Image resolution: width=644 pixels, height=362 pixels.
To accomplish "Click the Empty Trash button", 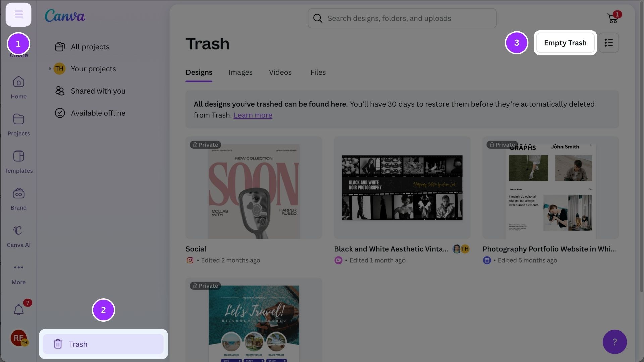I will tap(565, 43).
